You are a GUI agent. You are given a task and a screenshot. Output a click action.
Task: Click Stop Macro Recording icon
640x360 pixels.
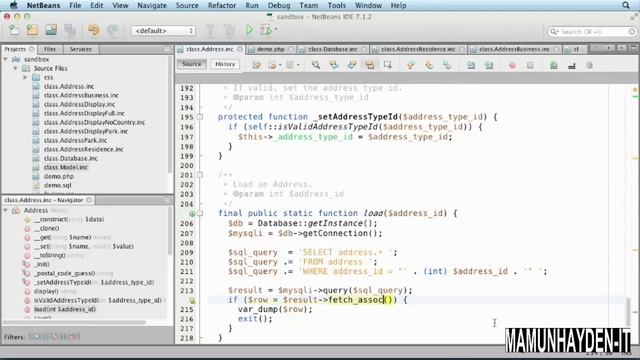530,65
